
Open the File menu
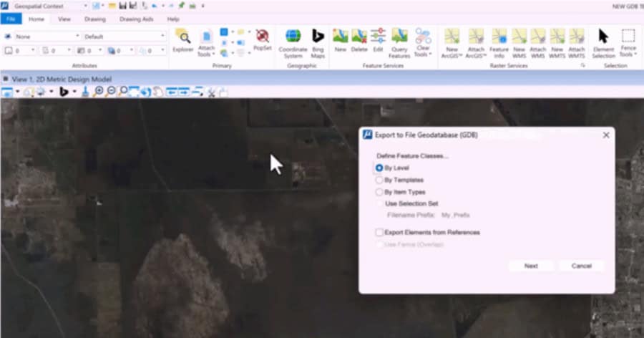(12, 19)
